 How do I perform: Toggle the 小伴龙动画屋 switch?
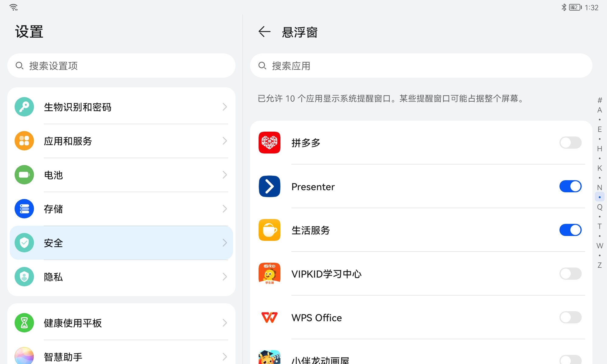coord(571,359)
